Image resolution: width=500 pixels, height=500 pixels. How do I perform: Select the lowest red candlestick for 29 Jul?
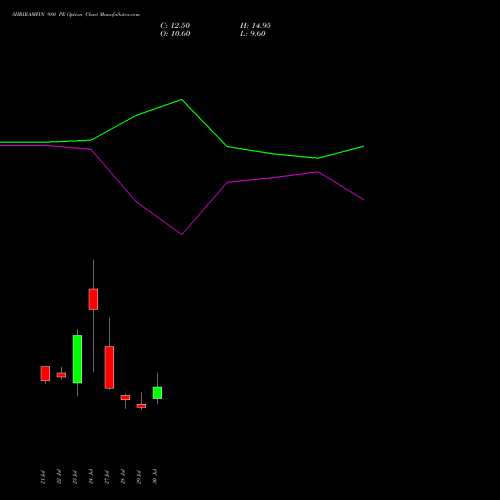[141, 406]
